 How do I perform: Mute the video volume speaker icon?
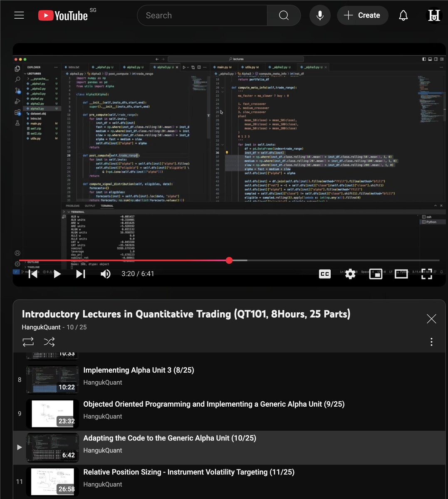click(105, 274)
